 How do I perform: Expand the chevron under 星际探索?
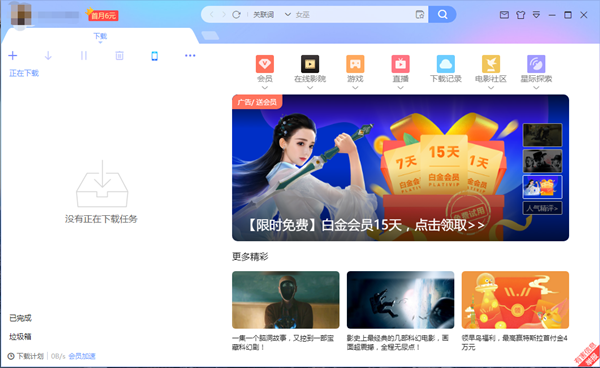(x=536, y=88)
